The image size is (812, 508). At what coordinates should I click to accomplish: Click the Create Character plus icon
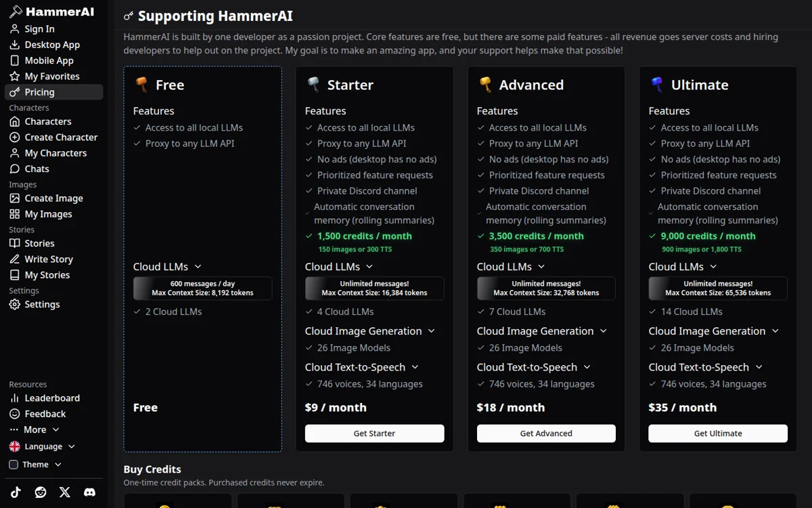coord(14,137)
